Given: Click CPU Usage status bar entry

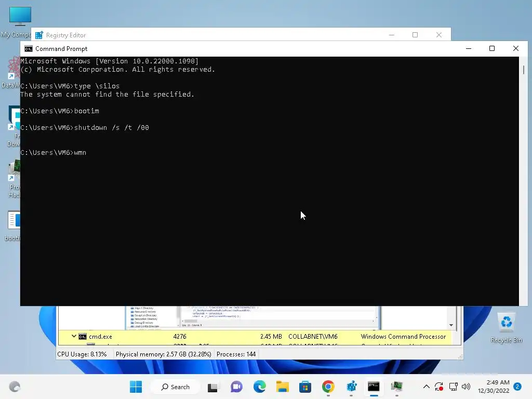Looking at the screenshot, I should pos(82,354).
